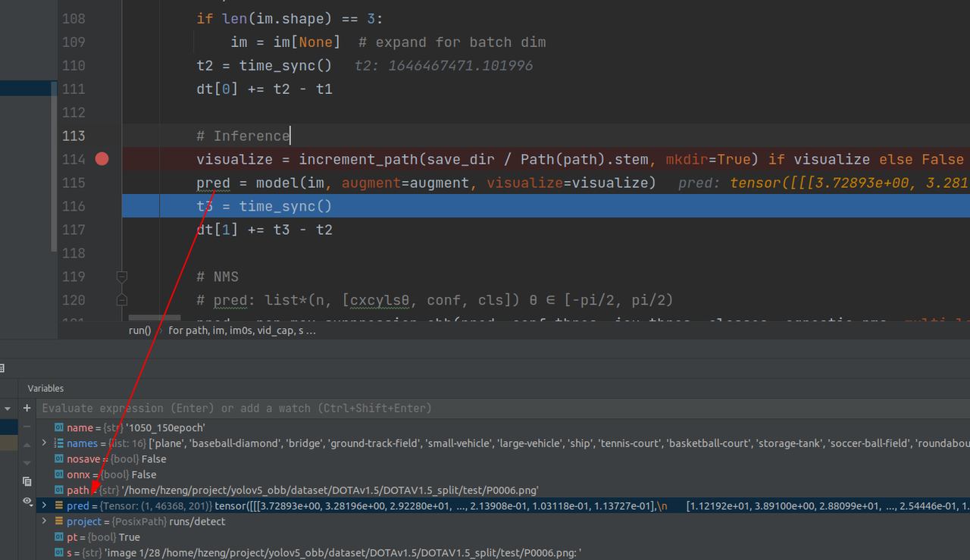Click the object icon beside the pred variable
This screenshot has height=560, width=970.
click(59, 505)
